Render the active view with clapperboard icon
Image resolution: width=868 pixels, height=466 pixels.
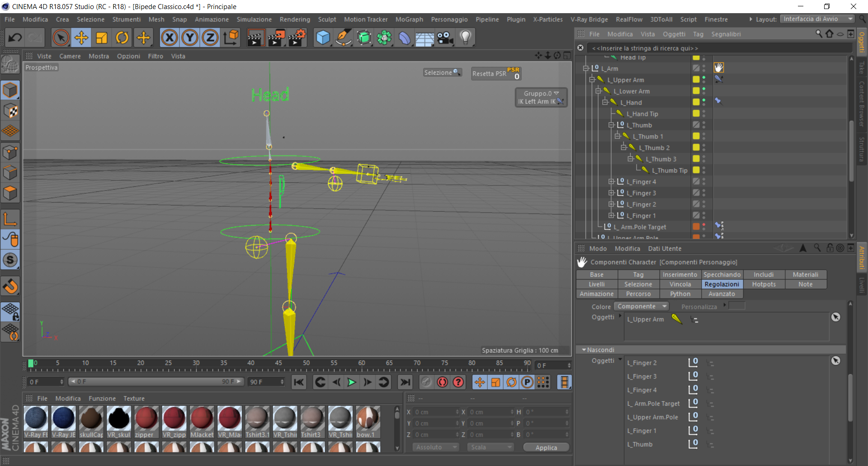click(x=255, y=38)
